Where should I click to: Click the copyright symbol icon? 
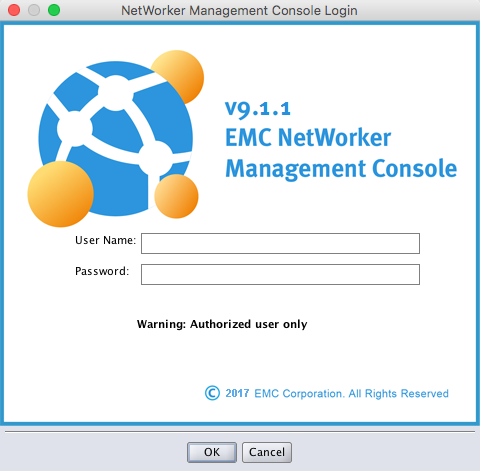(x=212, y=393)
